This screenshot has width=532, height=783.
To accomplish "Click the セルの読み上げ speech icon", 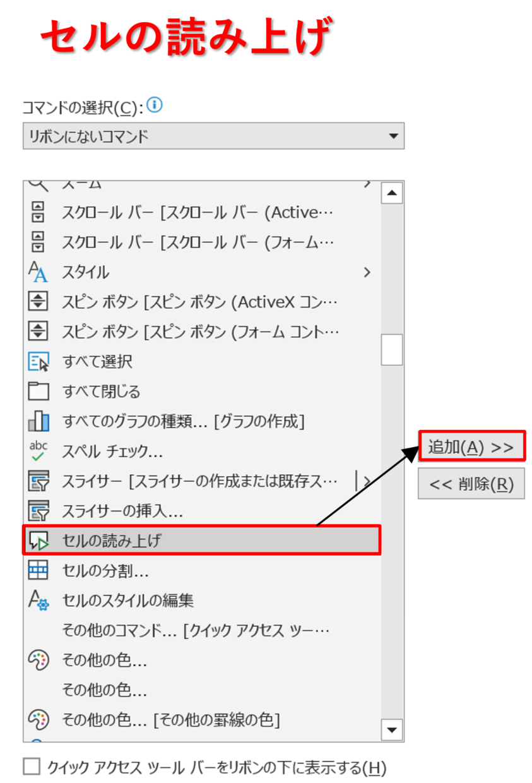I will click(38, 541).
